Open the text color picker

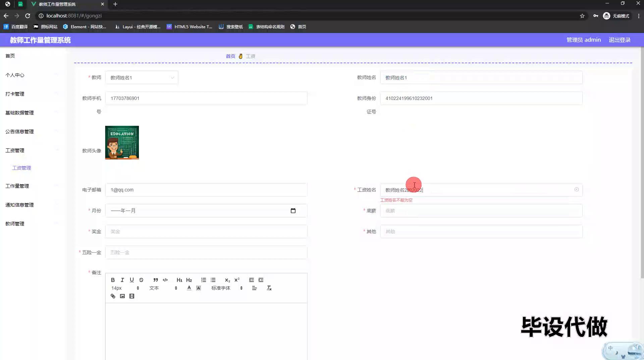(x=189, y=288)
